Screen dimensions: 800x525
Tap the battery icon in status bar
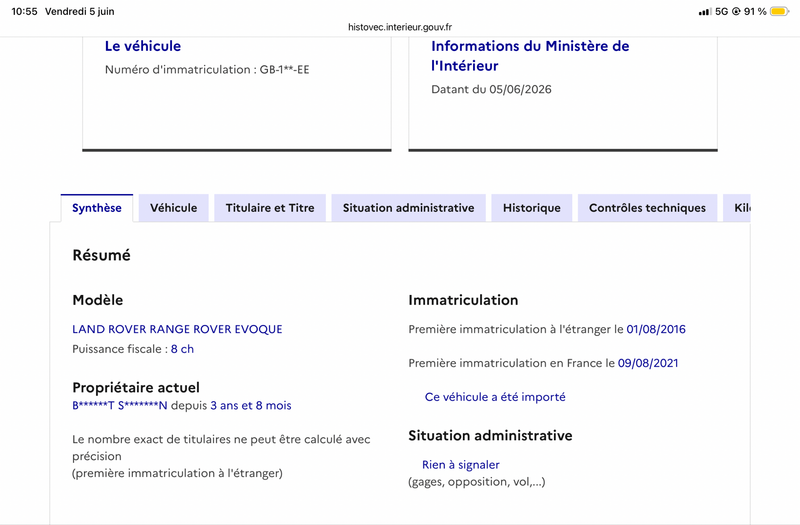pyautogui.click(x=780, y=11)
